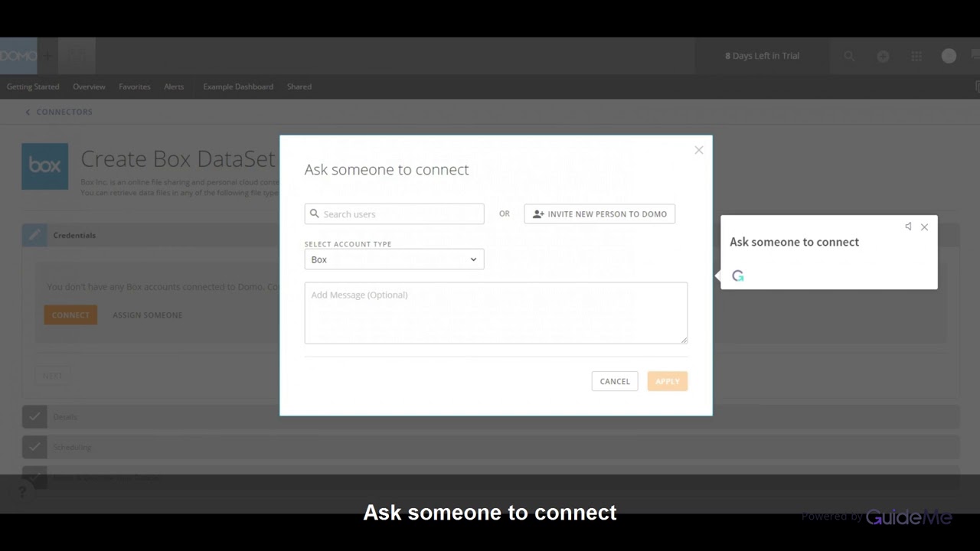Click 8 Days Left in Trial
The image size is (980, 551).
(x=762, y=56)
